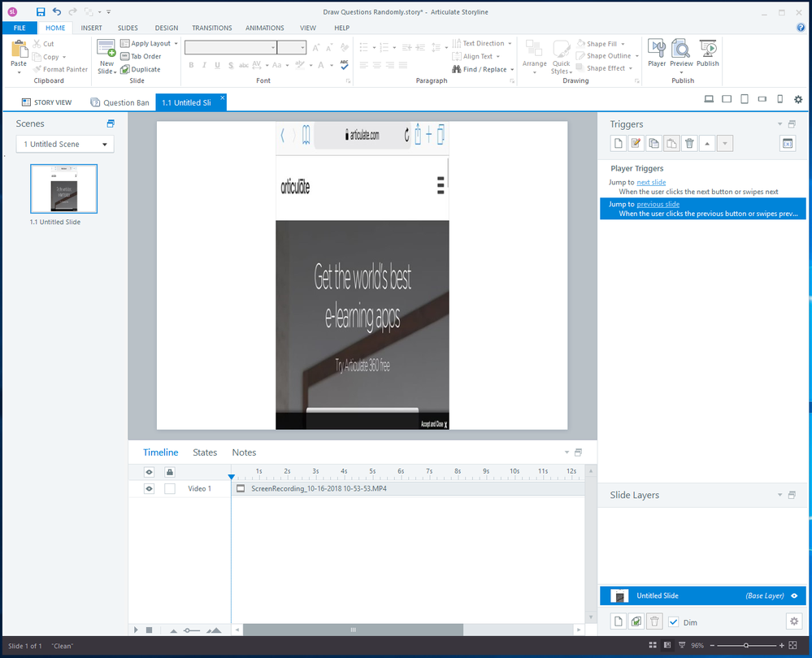Move the selected trigger up
This screenshot has width=812, height=658.
pos(707,144)
